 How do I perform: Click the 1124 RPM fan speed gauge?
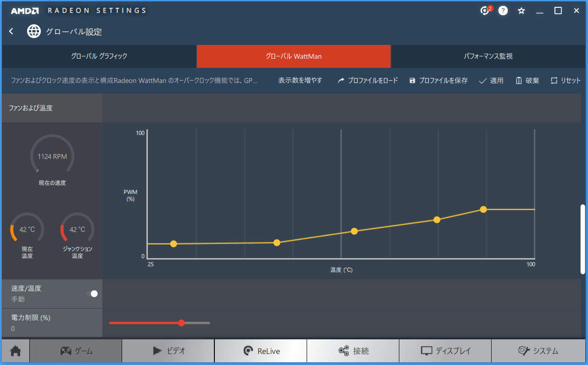tap(52, 156)
